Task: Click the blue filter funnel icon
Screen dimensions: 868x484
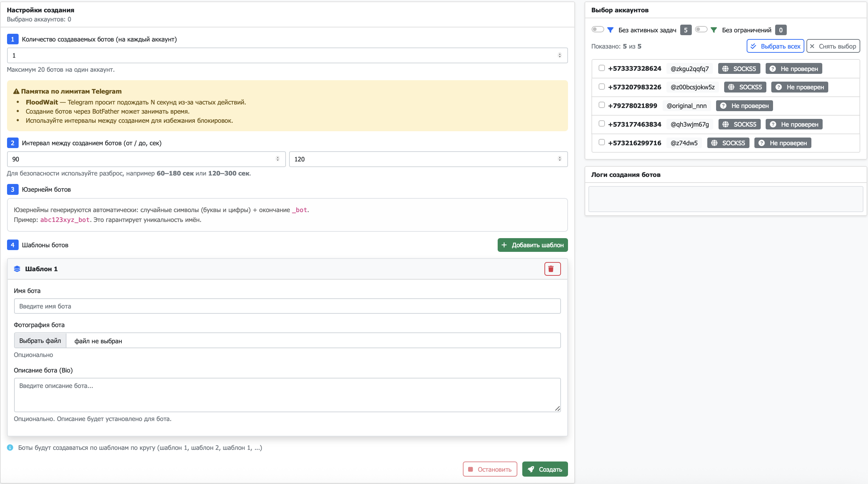Action: pos(611,30)
